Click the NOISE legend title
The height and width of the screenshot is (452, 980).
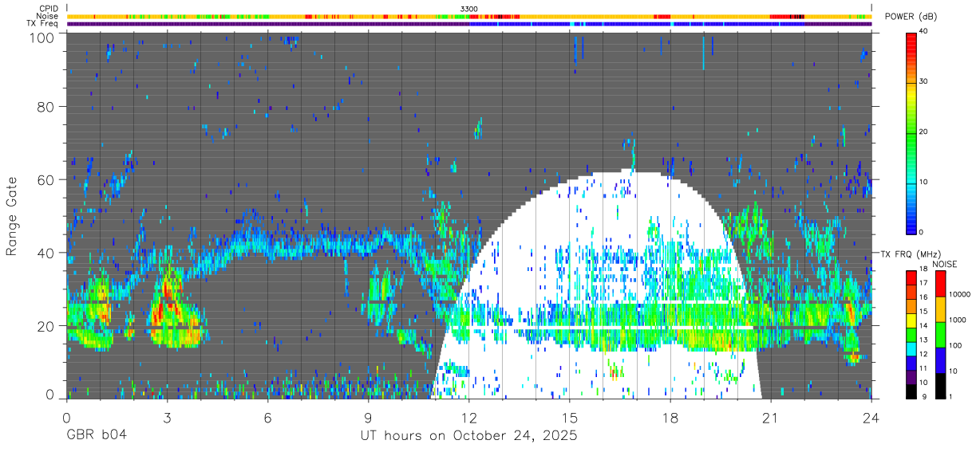945,264
